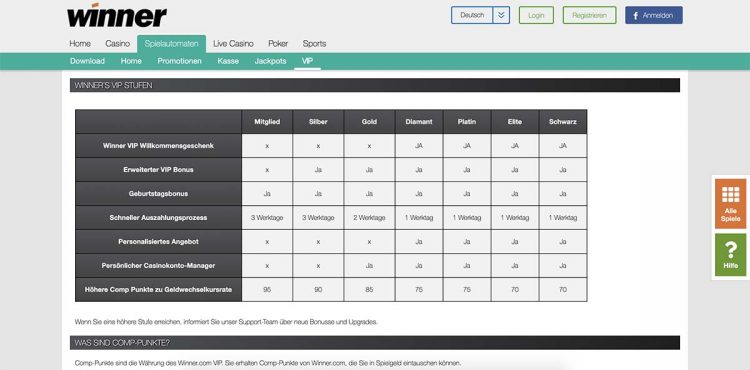Click the winner logo
Screen dimensions: 750x370
click(117, 15)
